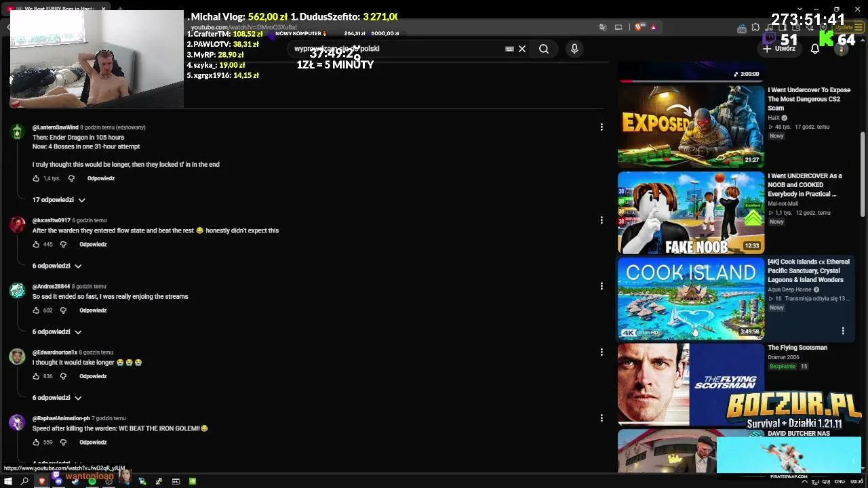The width and height of the screenshot is (868, 488).
Task: Click the YouTube search magnifier button
Action: click(544, 49)
